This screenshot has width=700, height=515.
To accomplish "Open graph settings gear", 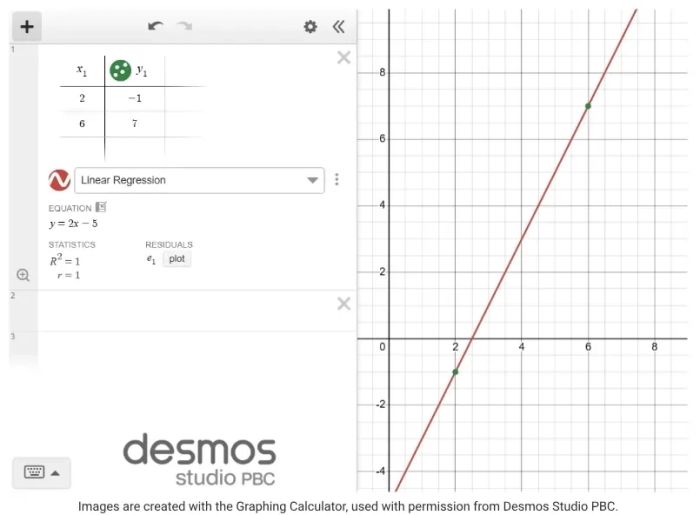I will coord(310,27).
